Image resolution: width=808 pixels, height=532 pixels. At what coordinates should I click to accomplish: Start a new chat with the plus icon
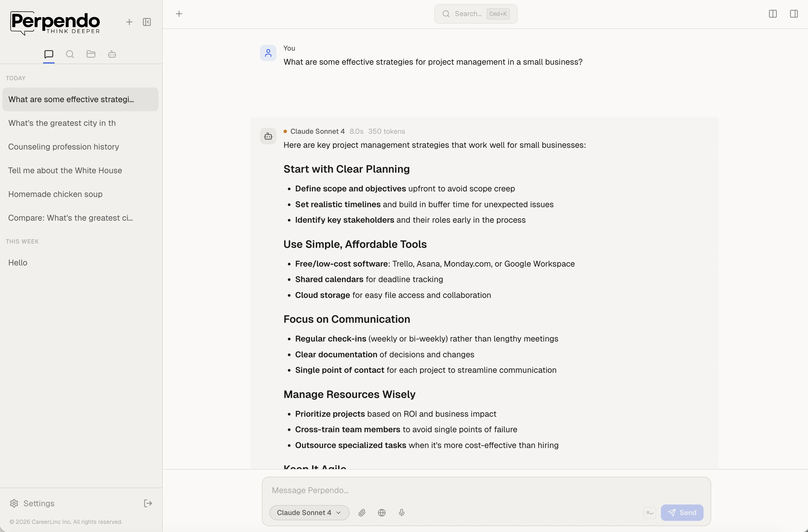(129, 22)
